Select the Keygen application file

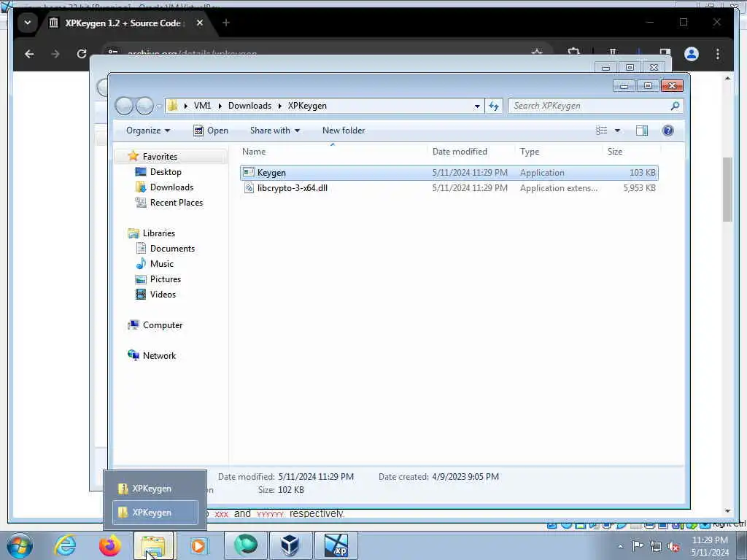449,173
